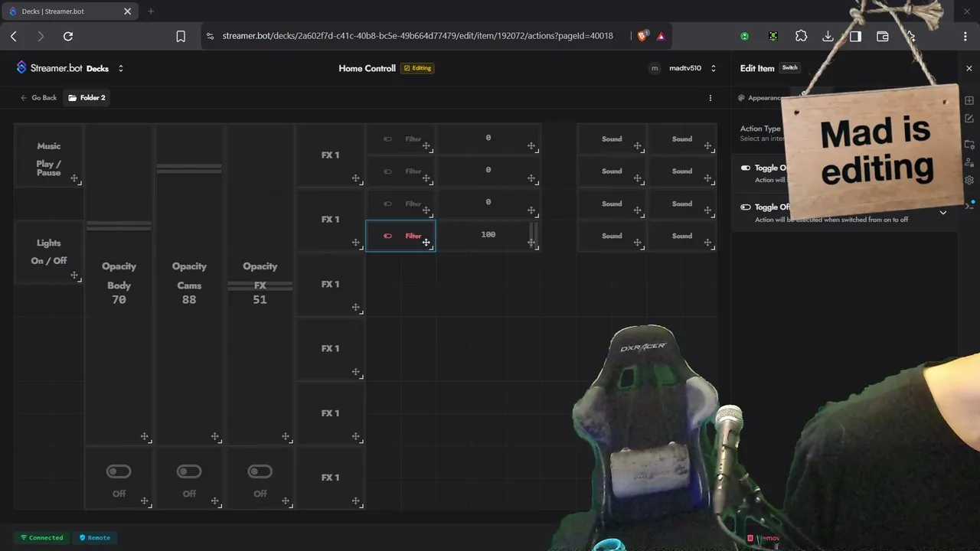Open folder settings icon in right sidebar
The height and width of the screenshot is (551, 980).
[969, 145]
